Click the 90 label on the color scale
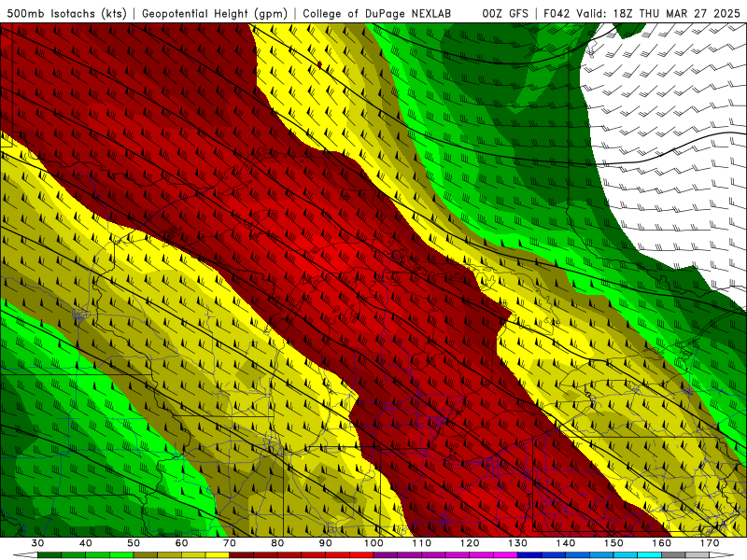 [326, 543]
